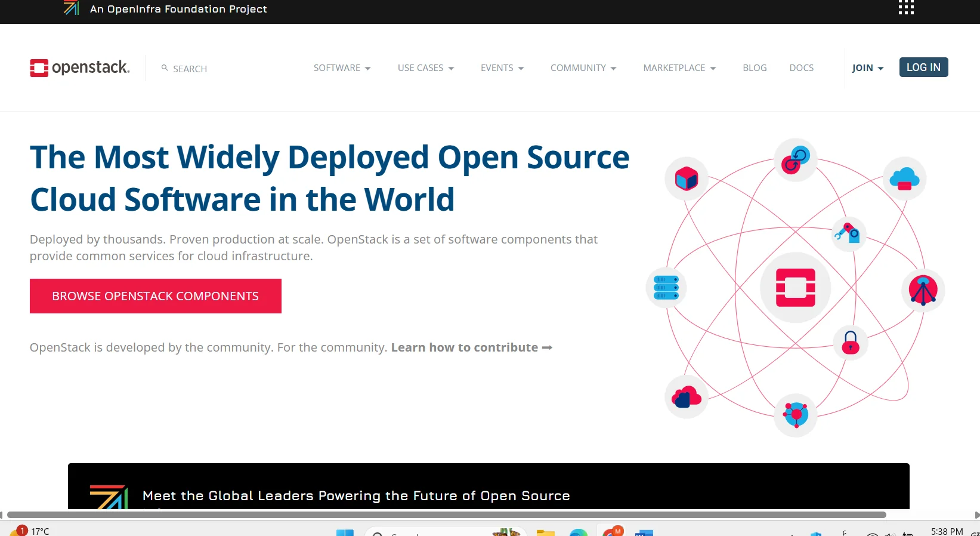Click the horizontal page scrollbar
The height and width of the screenshot is (536, 980).
pyautogui.click(x=446, y=515)
